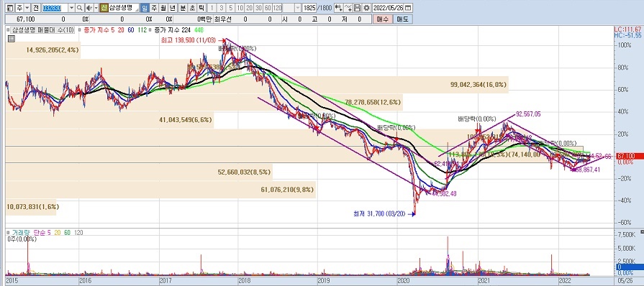The image size is (644, 286).
Task: Click volume profile label 99,042,364(16.0%)
Action: (x=479, y=85)
